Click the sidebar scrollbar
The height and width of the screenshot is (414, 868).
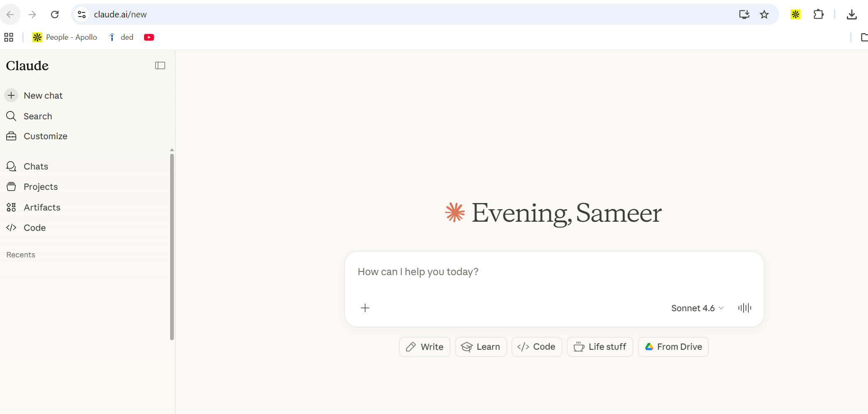[x=172, y=247]
